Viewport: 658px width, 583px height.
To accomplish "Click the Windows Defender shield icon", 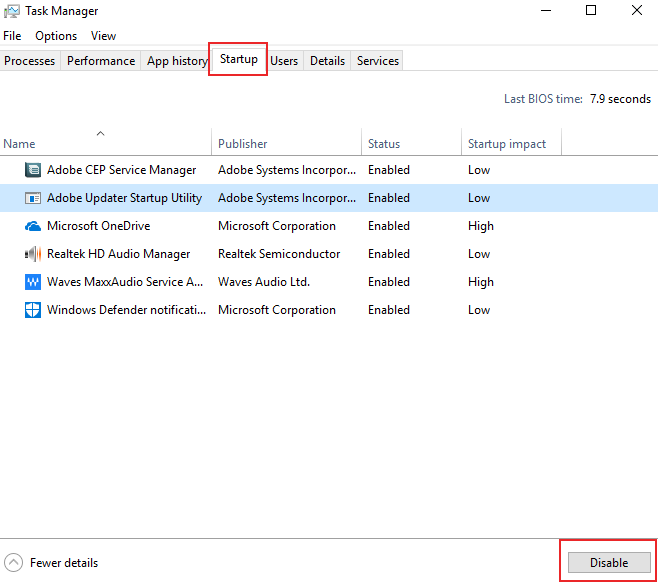I will 33,310.
